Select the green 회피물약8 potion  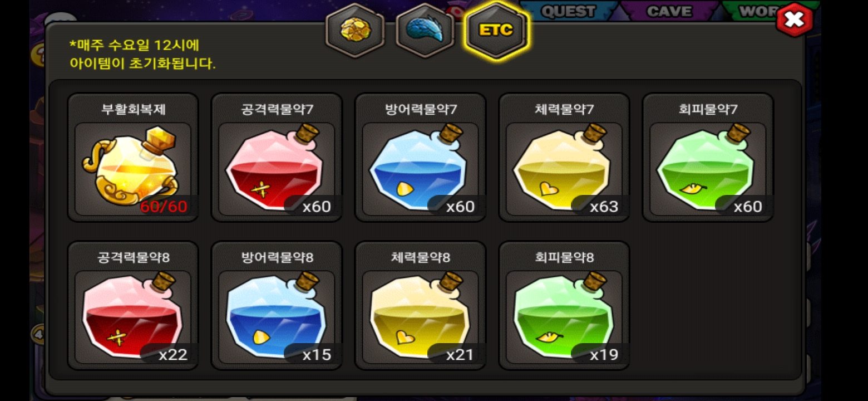[x=564, y=306]
